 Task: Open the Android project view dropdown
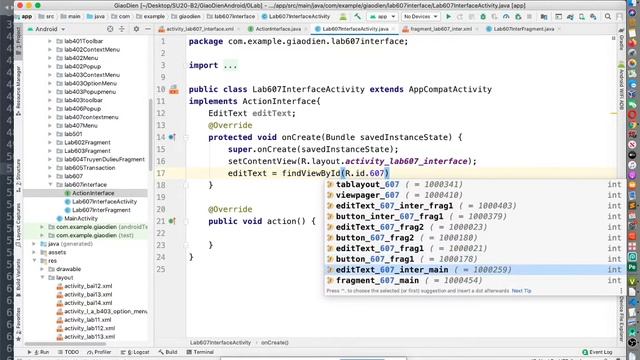pos(46,29)
